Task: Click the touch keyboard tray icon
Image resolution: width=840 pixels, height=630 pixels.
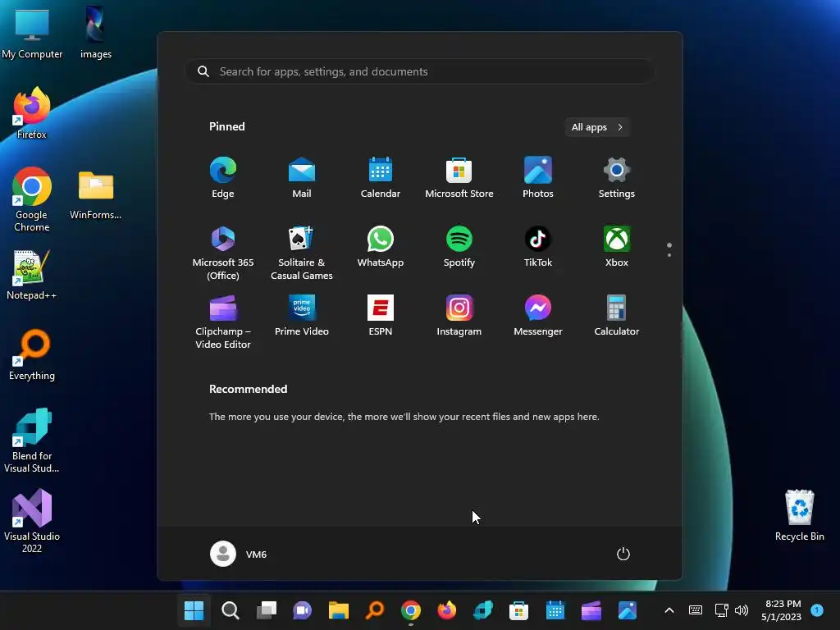Action: (x=696, y=610)
